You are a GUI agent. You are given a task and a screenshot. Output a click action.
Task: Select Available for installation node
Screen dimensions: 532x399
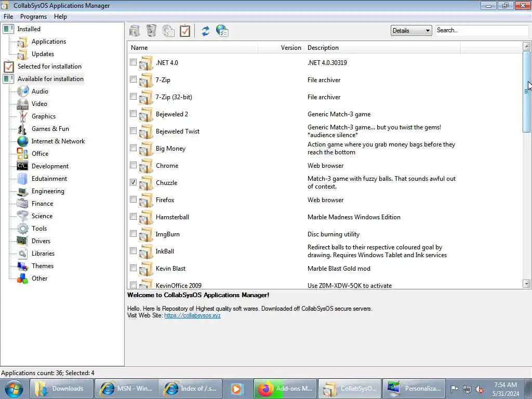(x=50, y=79)
